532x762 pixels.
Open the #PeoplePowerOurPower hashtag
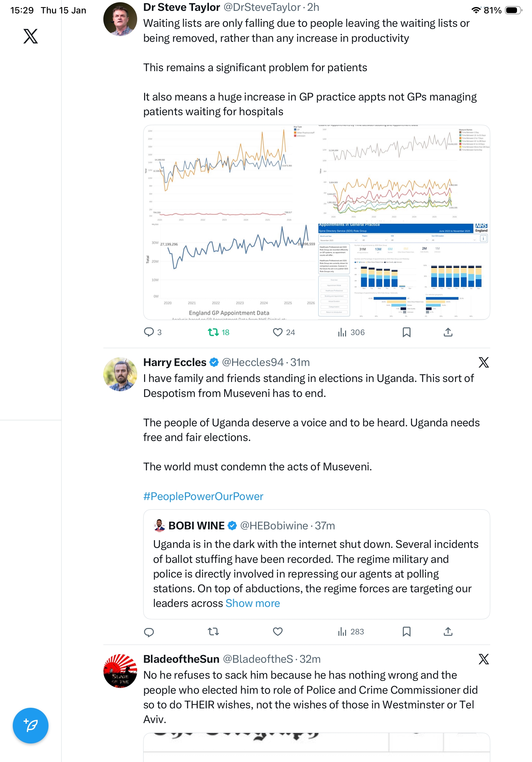pos(203,496)
